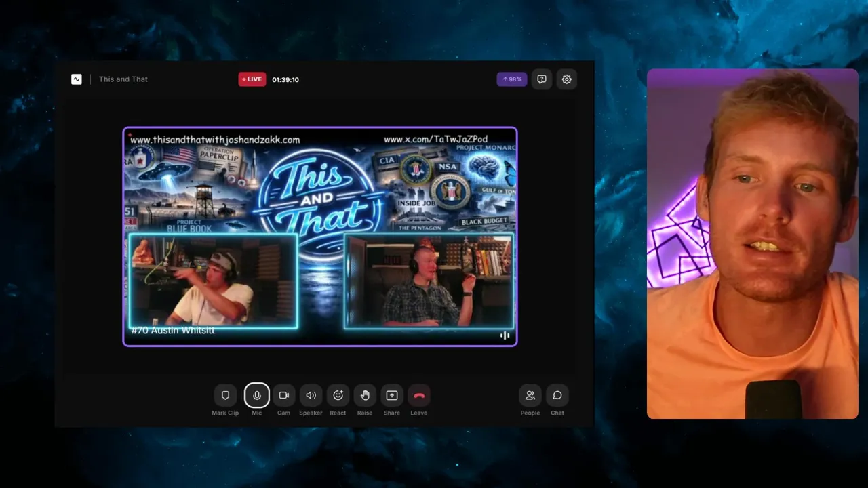Image resolution: width=868 pixels, height=488 pixels.
Task: Click the This and That studio title
Action: click(123, 79)
